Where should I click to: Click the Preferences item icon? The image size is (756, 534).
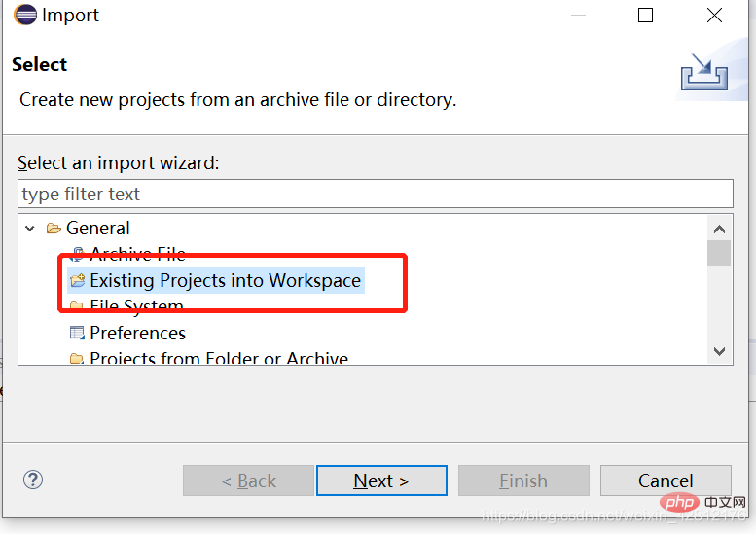coord(77,333)
